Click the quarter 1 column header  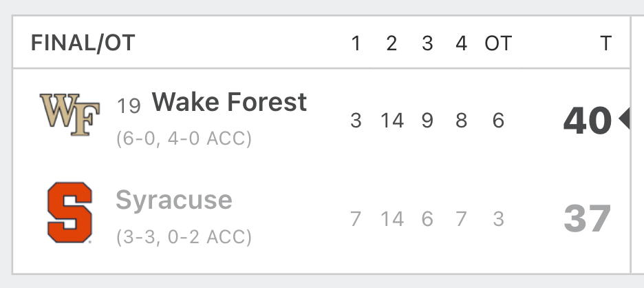(x=356, y=43)
